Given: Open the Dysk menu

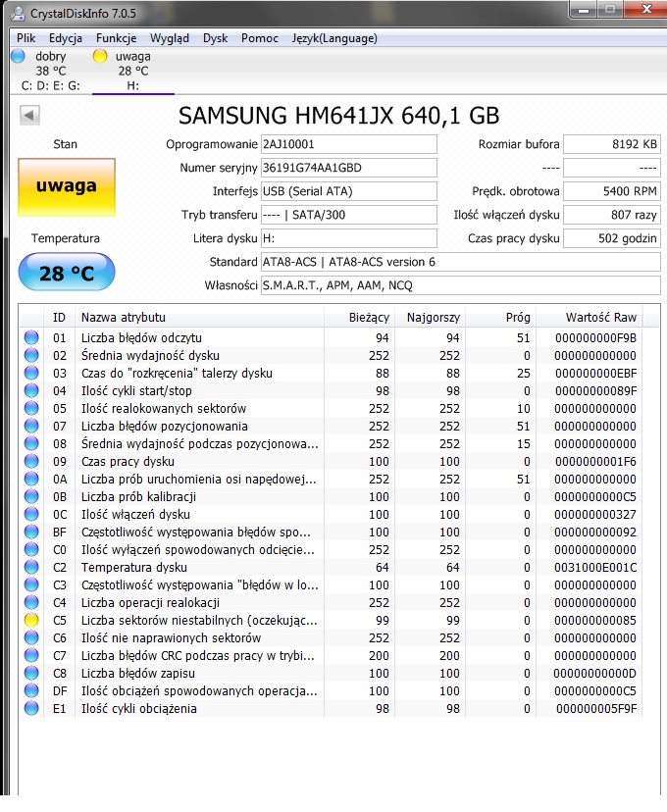Looking at the screenshot, I should click(x=215, y=38).
